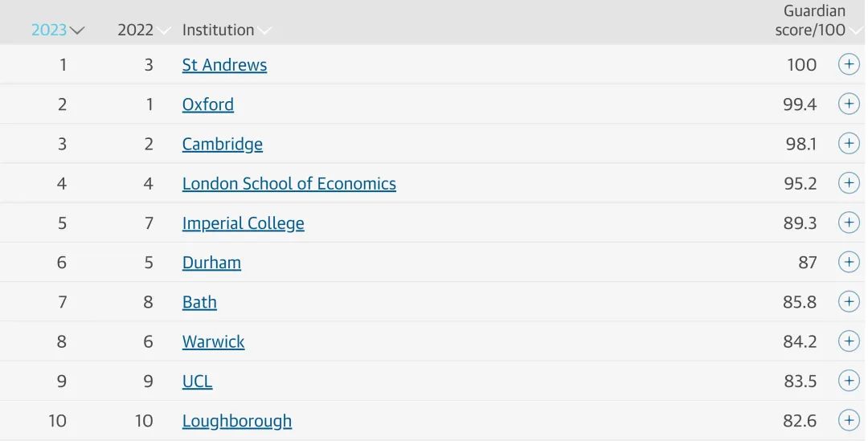Open the Warwick link
The height and width of the screenshot is (441, 868).
point(213,342)
